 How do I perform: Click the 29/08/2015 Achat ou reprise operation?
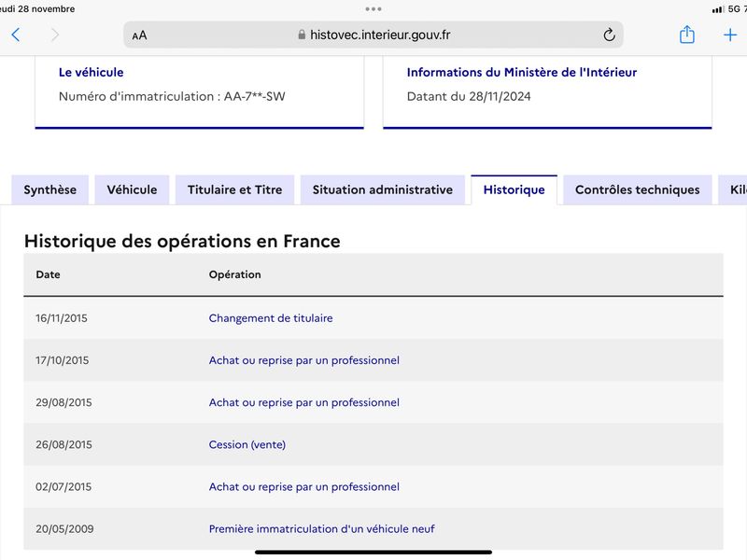pos(304,402)
